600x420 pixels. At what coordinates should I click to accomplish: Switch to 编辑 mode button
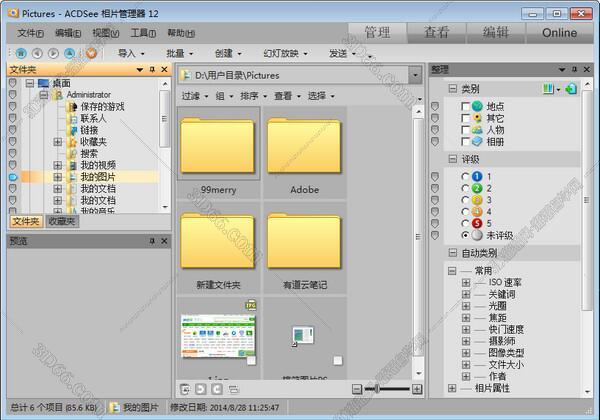495,32
